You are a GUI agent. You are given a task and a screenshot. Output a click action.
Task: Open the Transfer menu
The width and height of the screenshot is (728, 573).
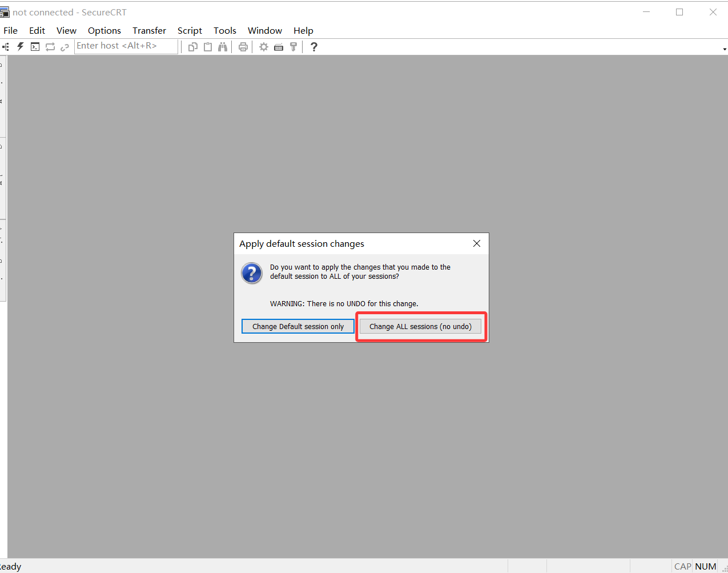[149, 30]
